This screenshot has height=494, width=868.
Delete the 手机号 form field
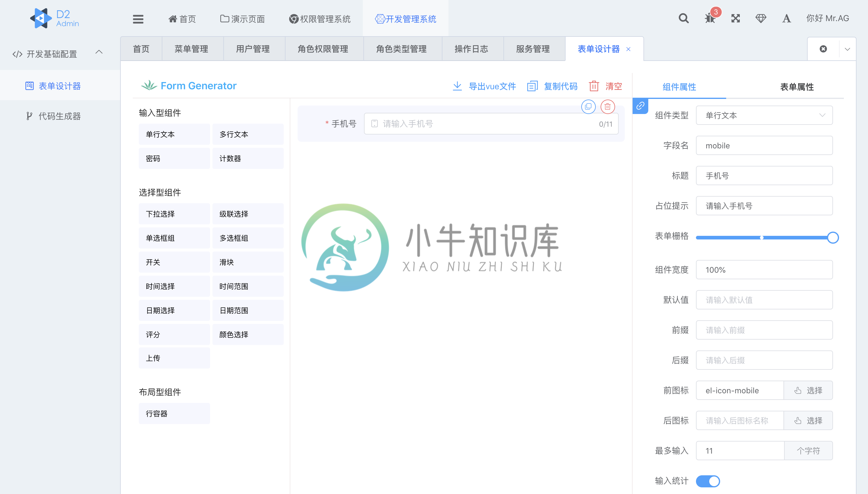(608, 106)
